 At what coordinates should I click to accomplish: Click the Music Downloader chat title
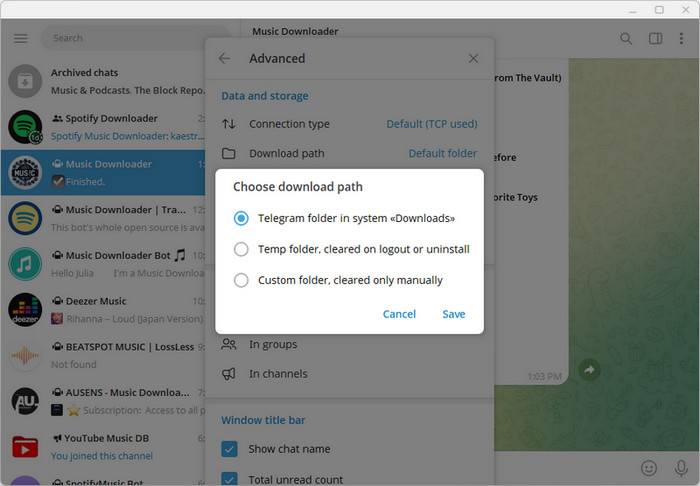pyautogui.click(x=295, y=31)
